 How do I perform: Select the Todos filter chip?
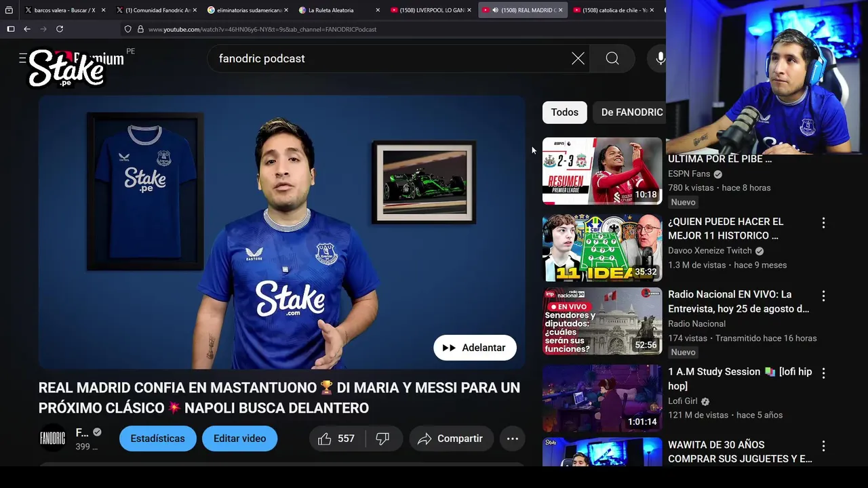click(565, 113)
